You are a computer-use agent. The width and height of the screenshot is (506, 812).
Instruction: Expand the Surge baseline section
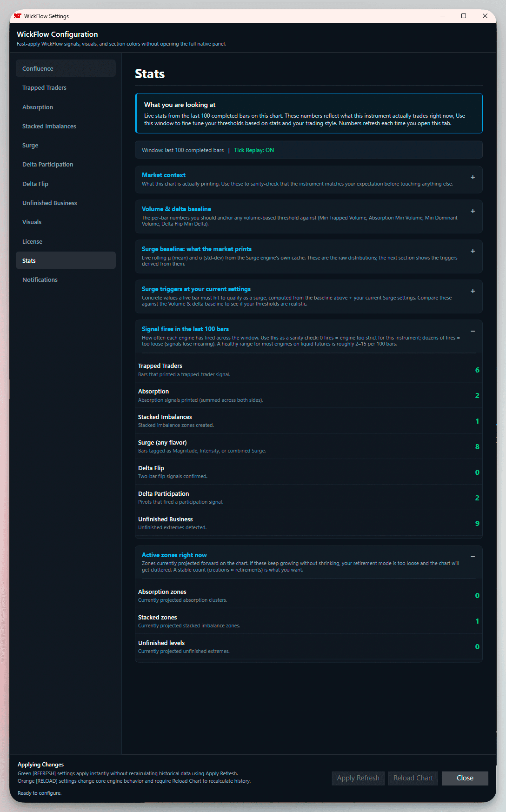tap(473, 251)
